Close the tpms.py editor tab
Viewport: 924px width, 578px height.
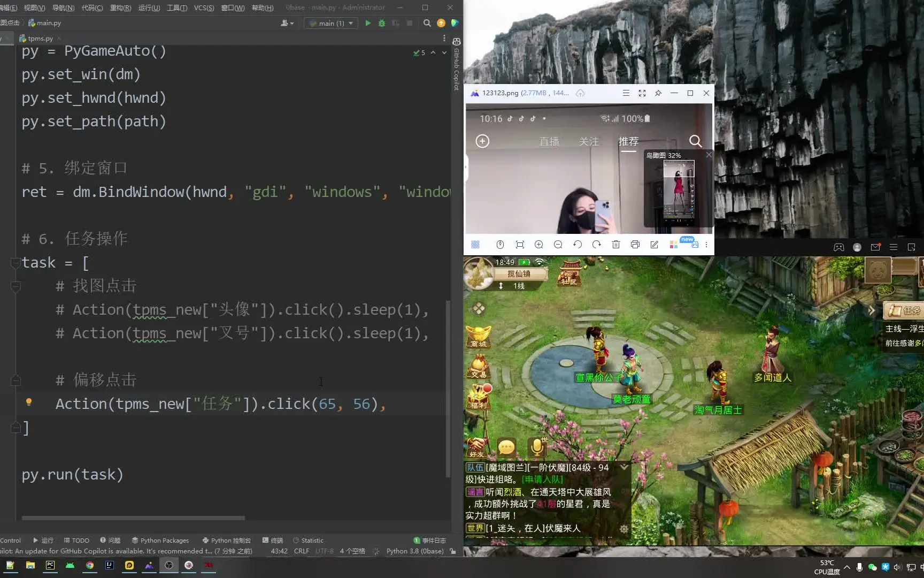[x=59, y=39]
